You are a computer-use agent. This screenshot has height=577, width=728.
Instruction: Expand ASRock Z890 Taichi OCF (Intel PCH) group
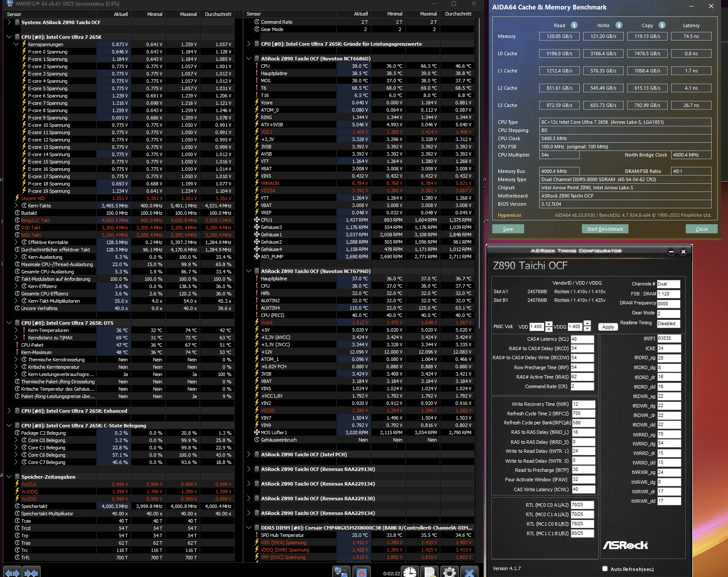(x=249, y=455)
